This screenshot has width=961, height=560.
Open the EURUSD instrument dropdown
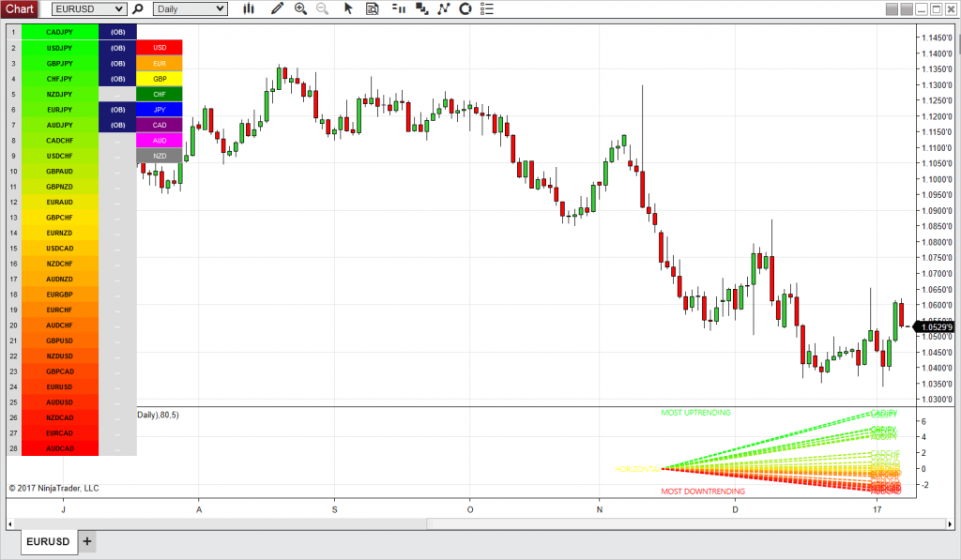(x=89, y=8)
